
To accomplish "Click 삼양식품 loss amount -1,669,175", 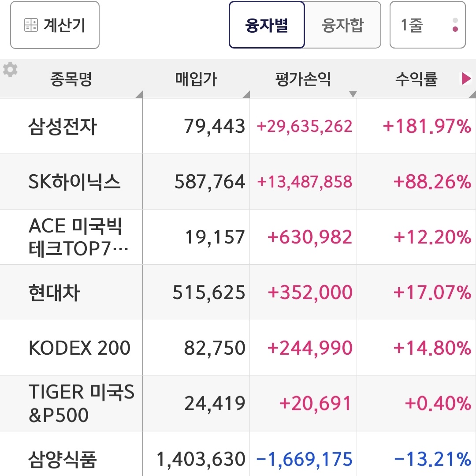I will pos(304,459).
